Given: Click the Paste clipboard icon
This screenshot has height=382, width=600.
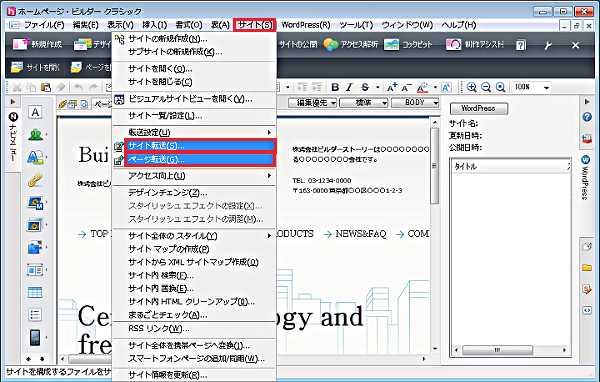Looking at the screenshot, I should (x=46, y=87).
